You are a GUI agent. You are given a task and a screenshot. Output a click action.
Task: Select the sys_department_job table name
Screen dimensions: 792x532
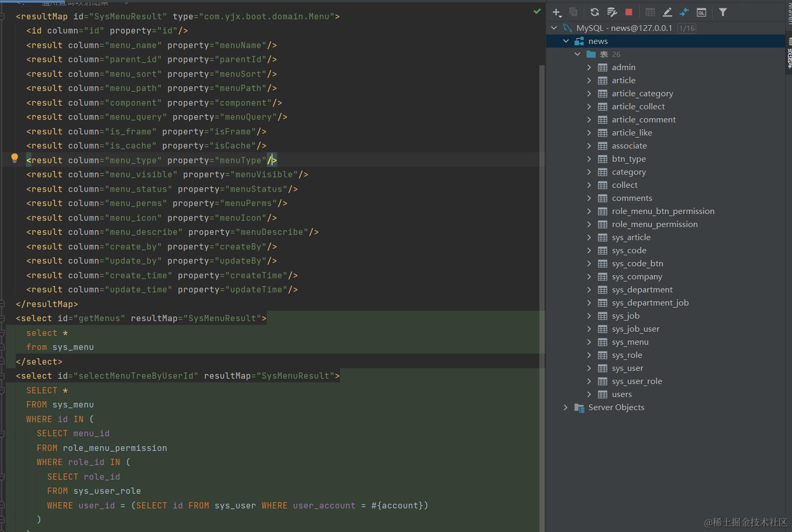tap(650, 303)
